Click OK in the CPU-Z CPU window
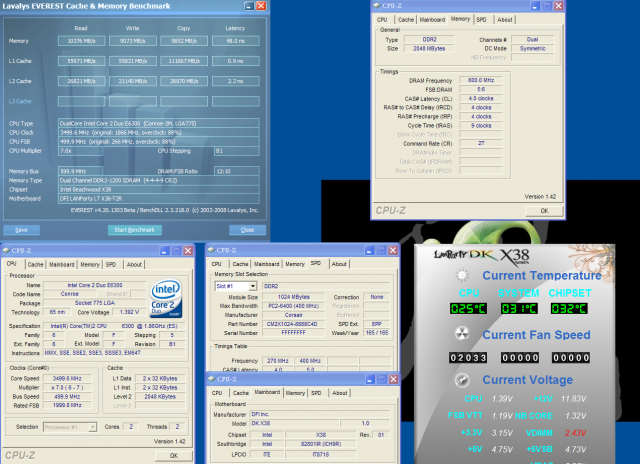Image resolution: width=640 pixels, height=464 pixels. pos(173,455)
